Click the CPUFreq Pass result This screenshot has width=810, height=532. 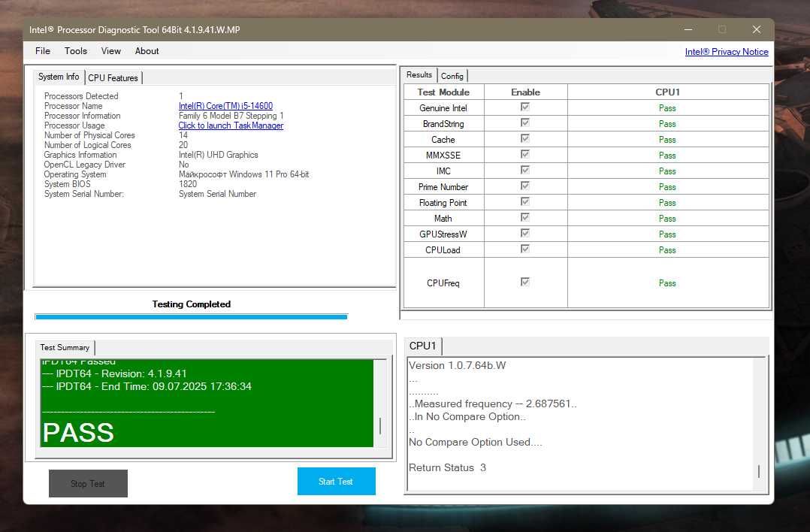(x=667, y=283)
